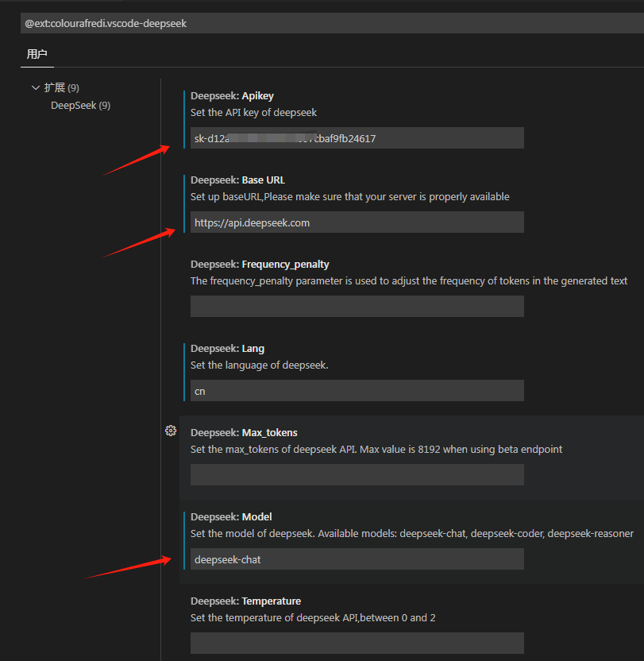Select DeepSeek (9) in settings tree
Image resolution: width=644 pixels, height=661 pixels.
[x=80, y=106]
